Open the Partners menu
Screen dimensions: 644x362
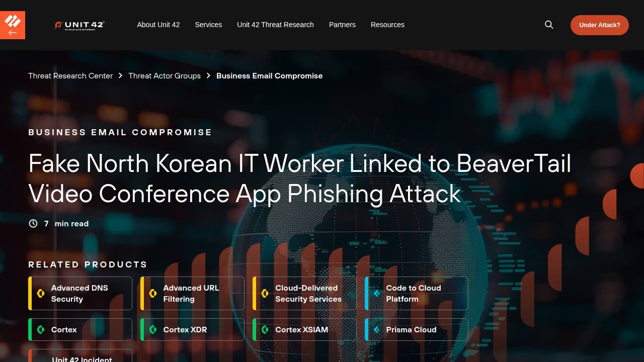click(x=342, y=25)
